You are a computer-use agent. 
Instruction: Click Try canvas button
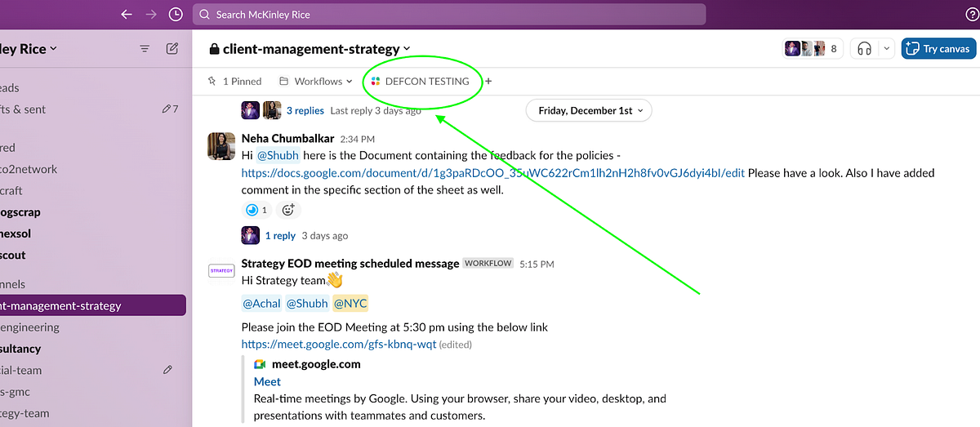[938, 49]
